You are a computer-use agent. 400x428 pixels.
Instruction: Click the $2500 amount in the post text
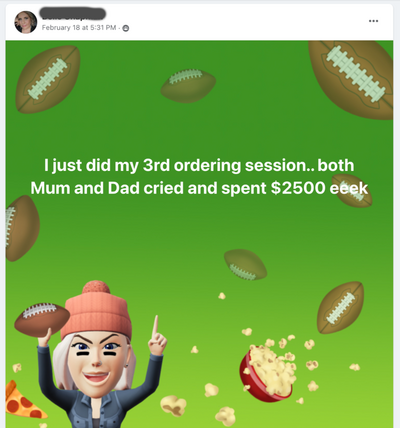coord(298,188)
